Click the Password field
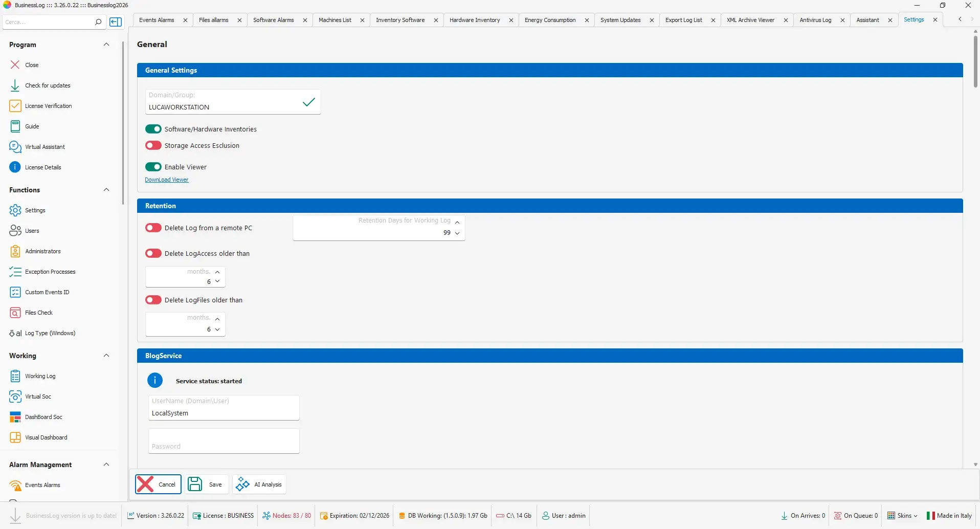The width and height of the screenshot is (980, 529). coord(224,441)
